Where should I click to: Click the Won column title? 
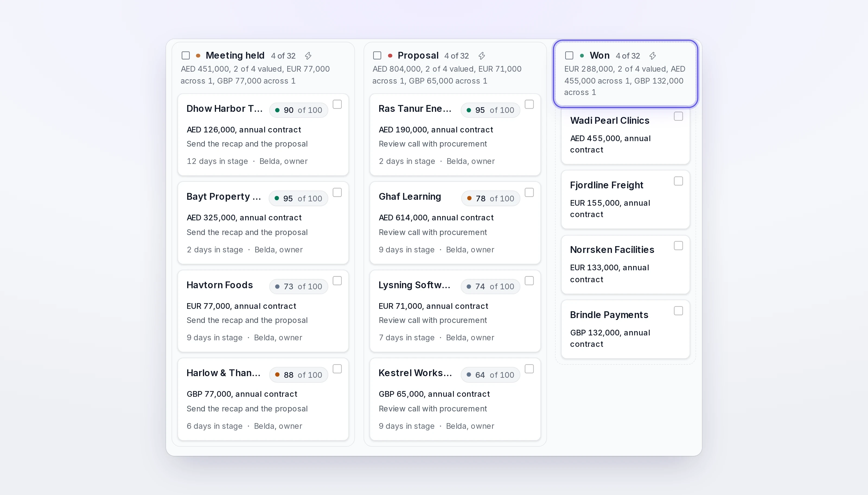click(599, 55)
